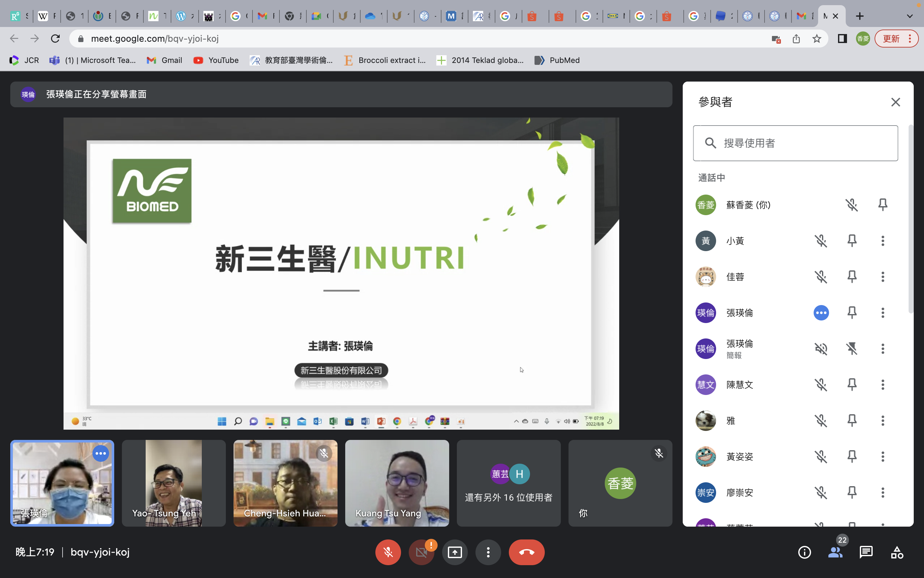Image resolution: width=924 pixels, height=578 pixels.
Task: Switch to the IKEA browser tab
Action: 616,16
